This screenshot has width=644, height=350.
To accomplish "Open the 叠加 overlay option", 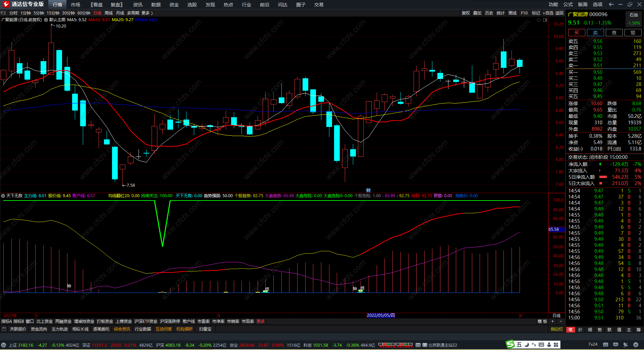I will click(x=477, y=13).
